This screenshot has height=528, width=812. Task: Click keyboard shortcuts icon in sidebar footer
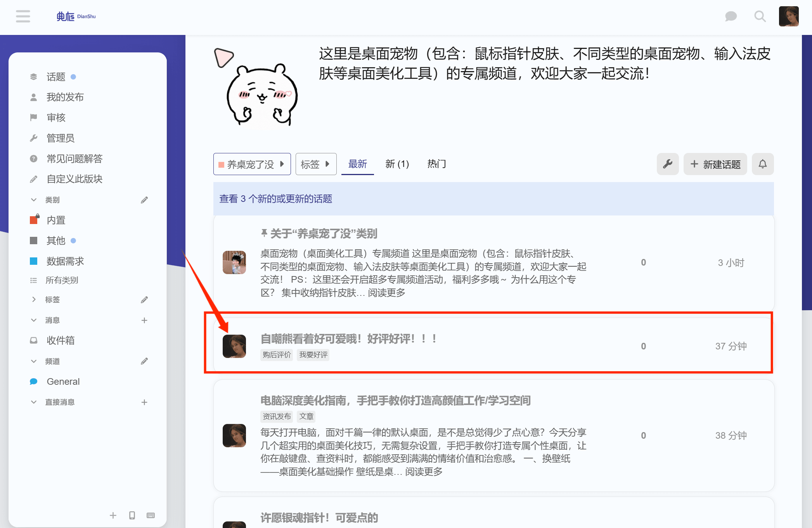point(151,515)
